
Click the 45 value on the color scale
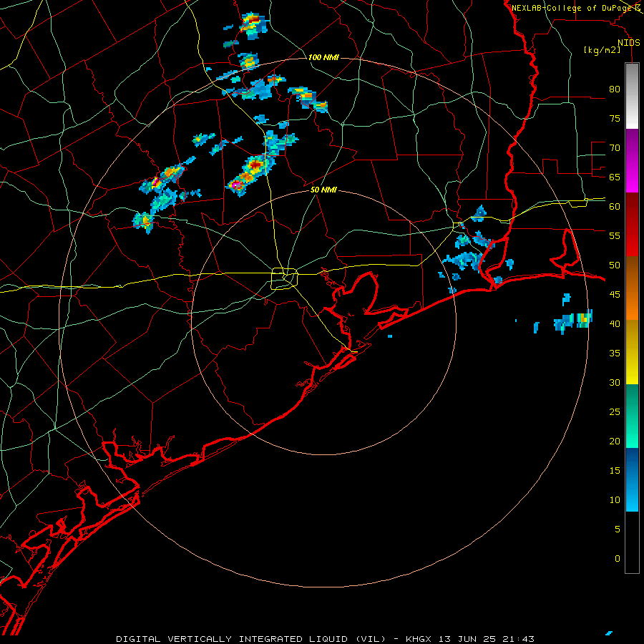[615, 295]
